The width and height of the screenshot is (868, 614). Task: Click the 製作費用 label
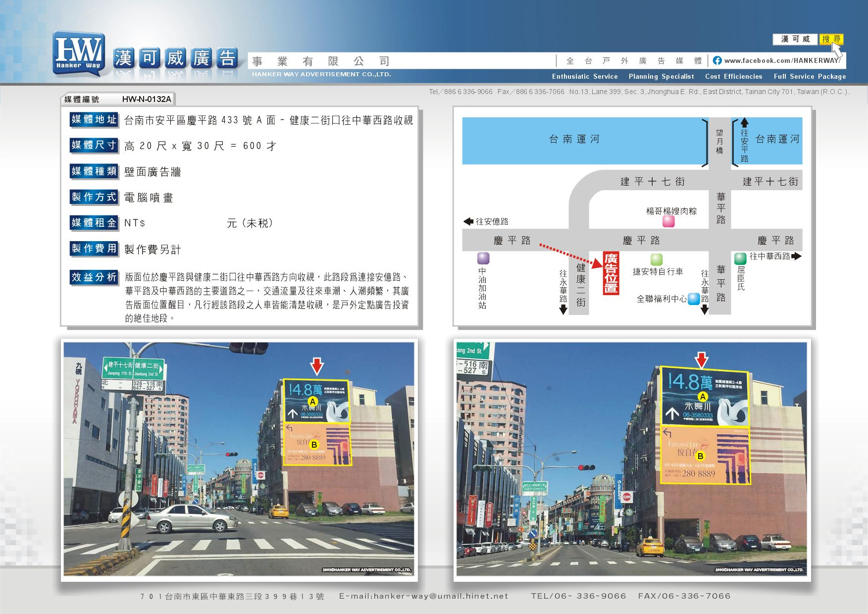pos(94,249)
